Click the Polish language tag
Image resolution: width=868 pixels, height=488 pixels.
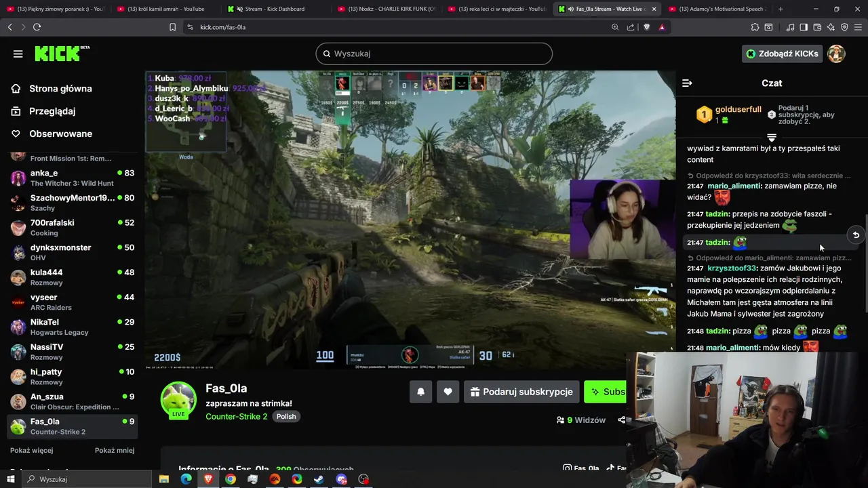[x=286, y=416]
